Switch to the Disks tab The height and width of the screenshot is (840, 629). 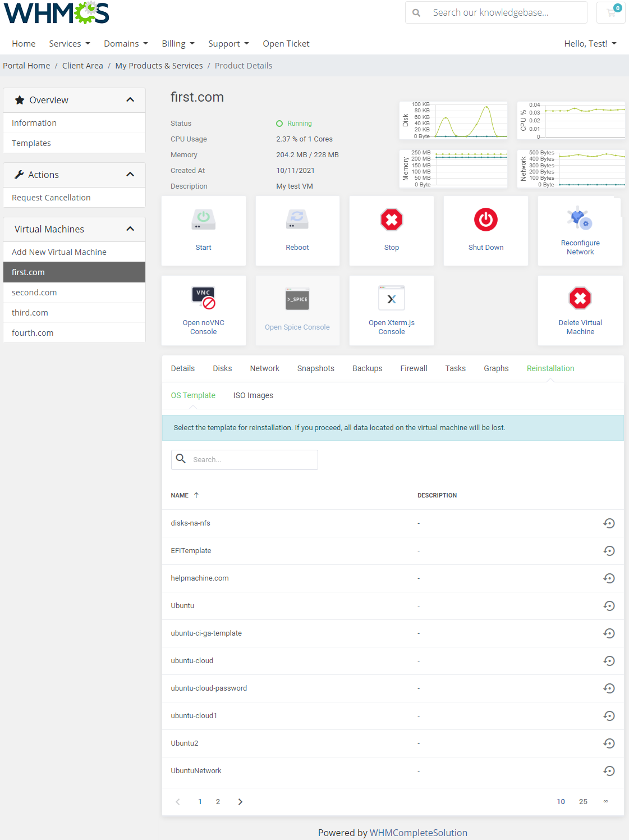[x=222, y=368]
